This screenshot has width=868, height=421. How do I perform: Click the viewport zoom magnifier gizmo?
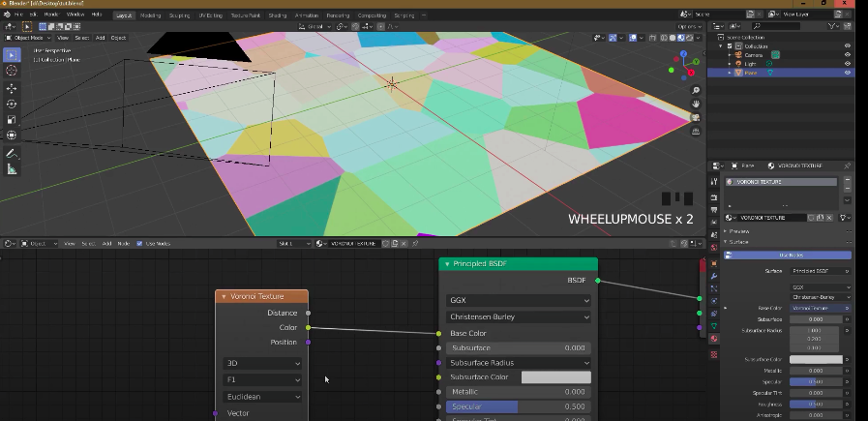696,90
